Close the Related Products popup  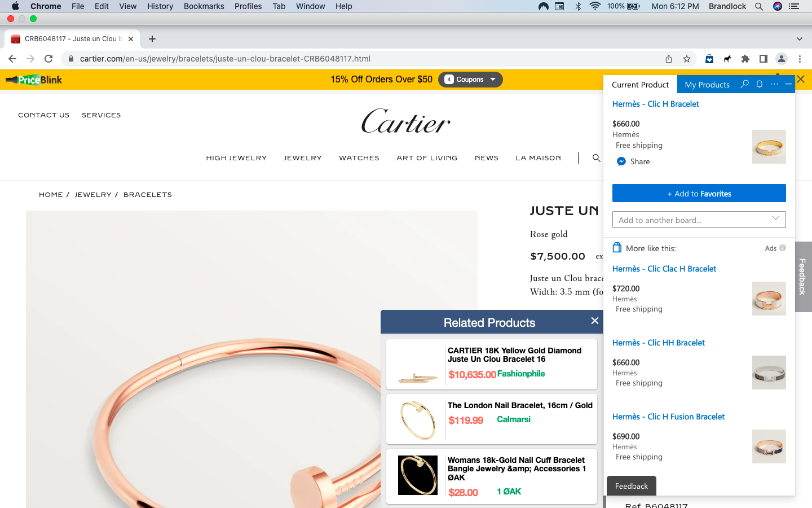click(x=595, y=321)
